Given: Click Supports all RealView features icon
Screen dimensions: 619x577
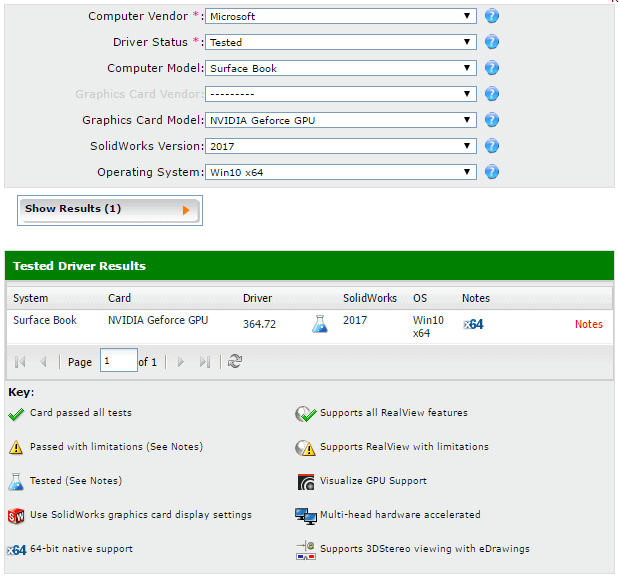Looking at the screenshot, I should tap(306, 414).
